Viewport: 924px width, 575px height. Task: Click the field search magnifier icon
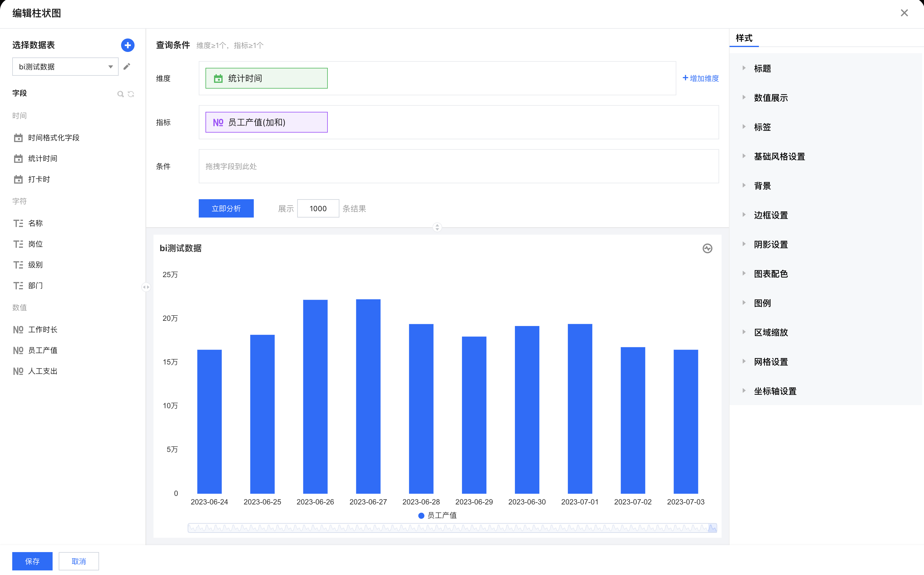(x=120, y=94)
